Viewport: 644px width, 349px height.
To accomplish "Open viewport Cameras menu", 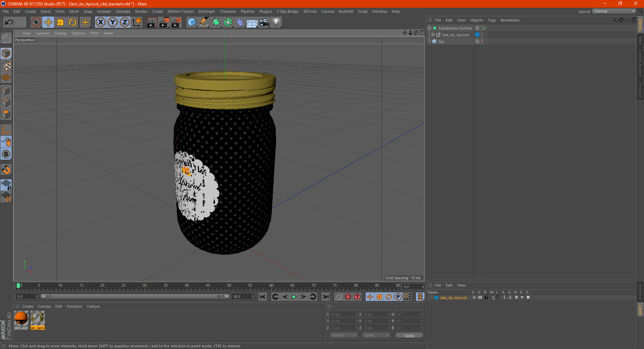I will pos(42,33).
